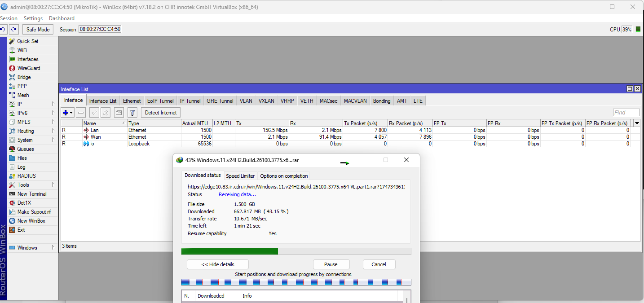Click the CPU load indicator
644x303 pixels.
tap(627, 29)
